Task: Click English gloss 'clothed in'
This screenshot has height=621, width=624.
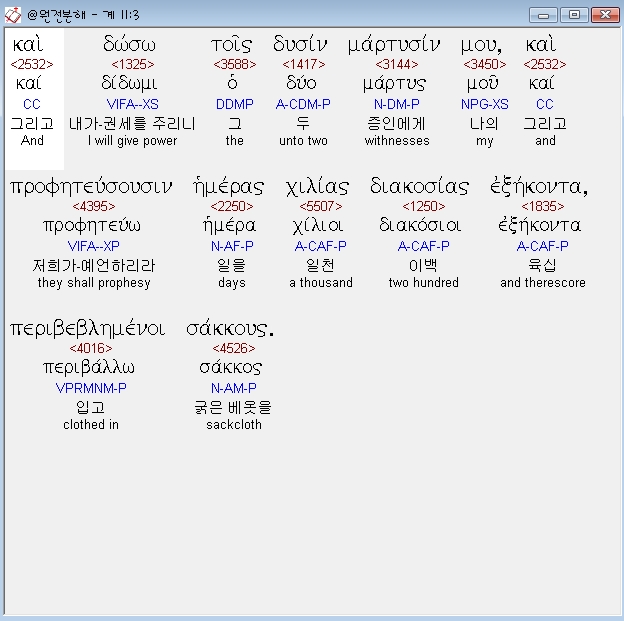Action: click(91, 425)
